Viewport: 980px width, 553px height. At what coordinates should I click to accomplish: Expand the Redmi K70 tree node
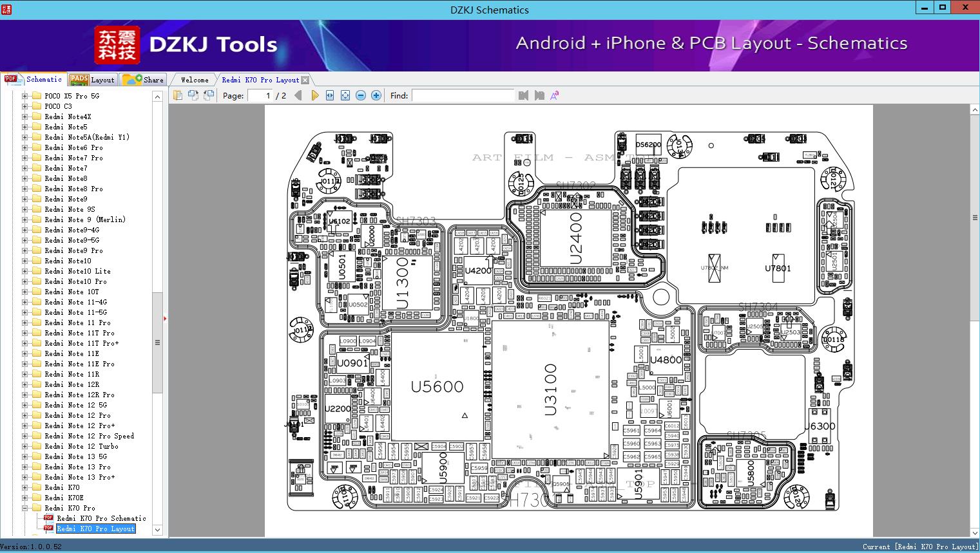[x=25, y=487]
